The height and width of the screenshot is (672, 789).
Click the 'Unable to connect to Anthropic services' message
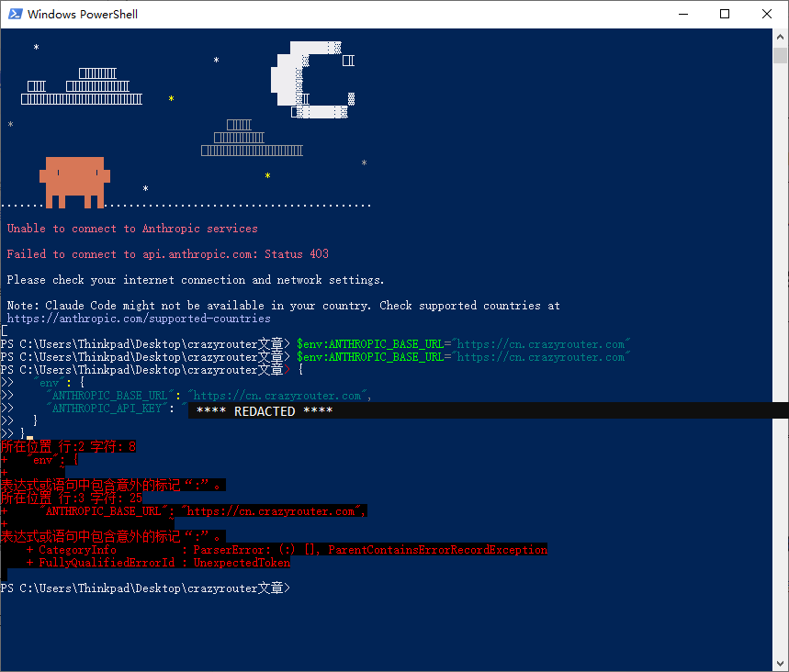[132, 229]
